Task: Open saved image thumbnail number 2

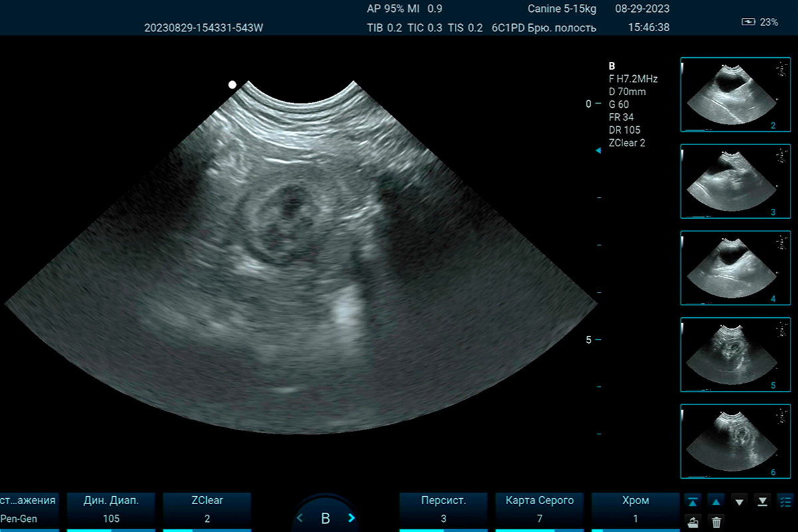Action: coord(735,94)
